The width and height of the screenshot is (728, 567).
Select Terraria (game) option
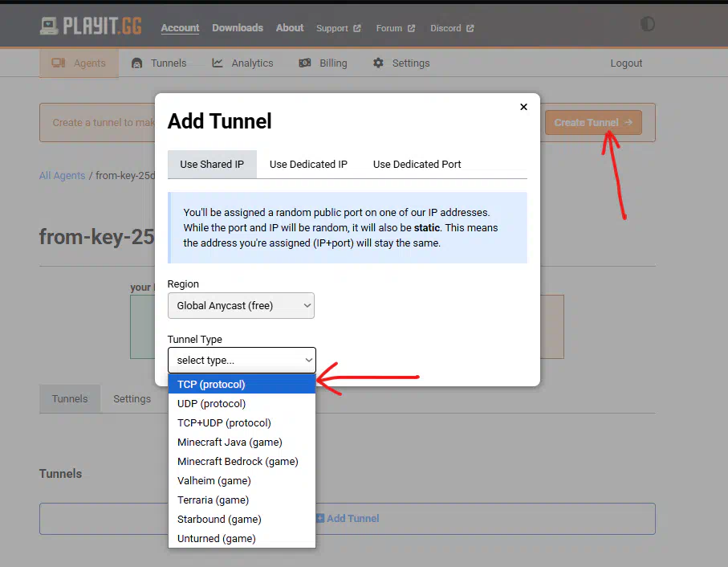tap(242, 500)
